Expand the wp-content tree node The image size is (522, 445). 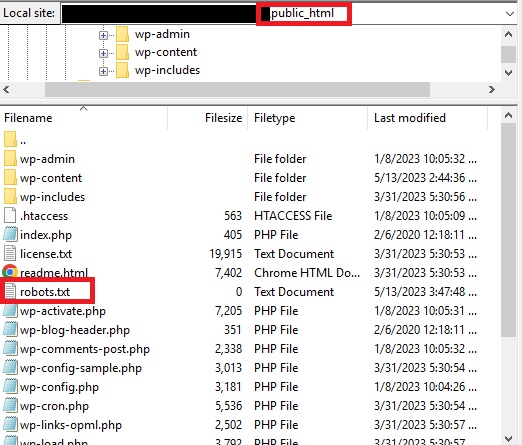click(103, 53)
